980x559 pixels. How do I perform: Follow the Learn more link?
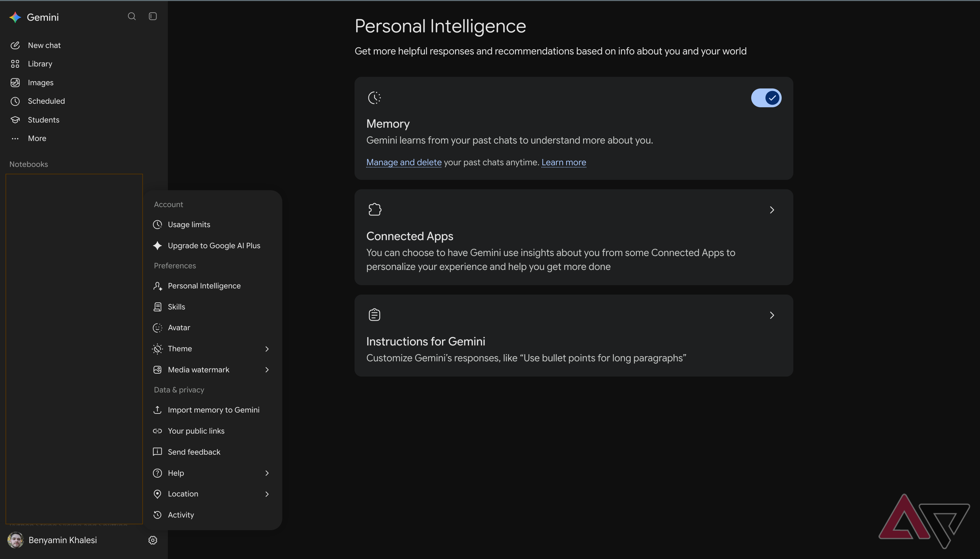[x=564, y=162]
